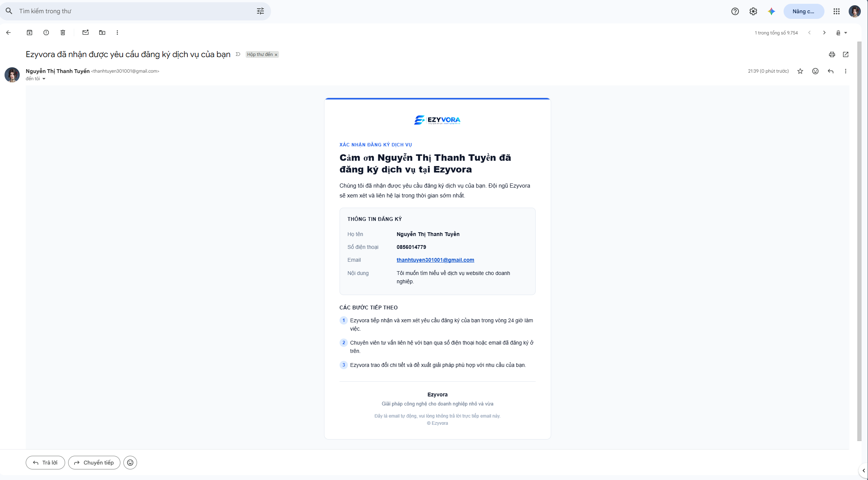Open the email in a new window

coord(846,54)
